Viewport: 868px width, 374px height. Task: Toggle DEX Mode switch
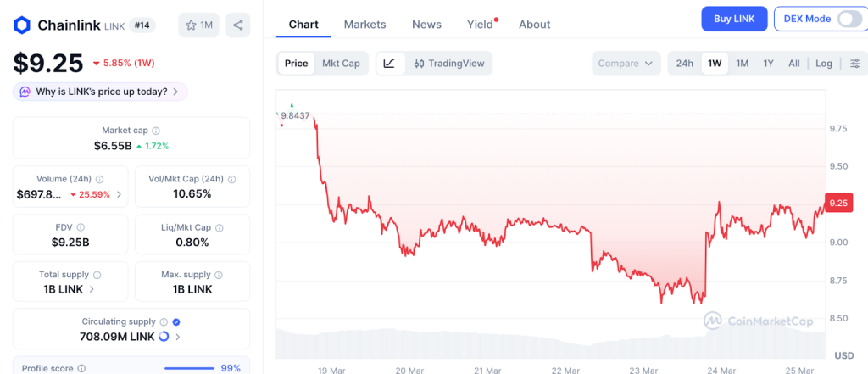coord(849,19)
